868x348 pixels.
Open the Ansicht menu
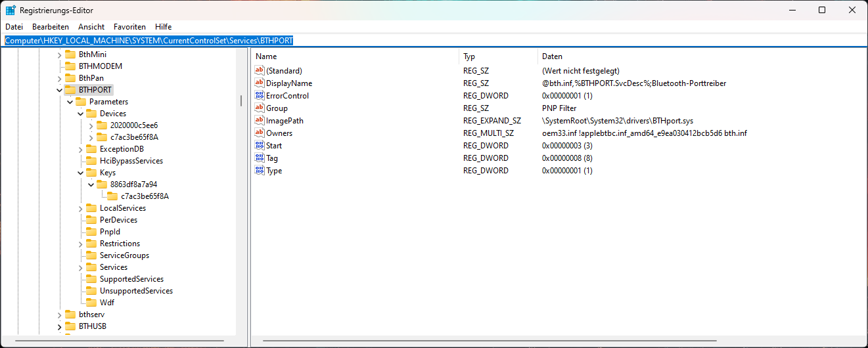(x=91, y=27)
